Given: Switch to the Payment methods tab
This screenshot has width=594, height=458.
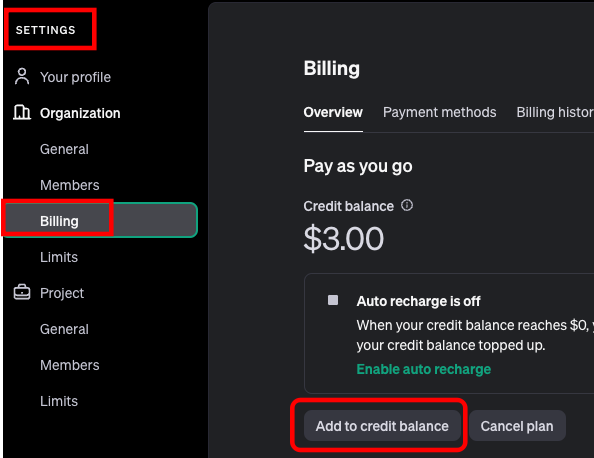Looking at the screenshot, I should (439, 112).
